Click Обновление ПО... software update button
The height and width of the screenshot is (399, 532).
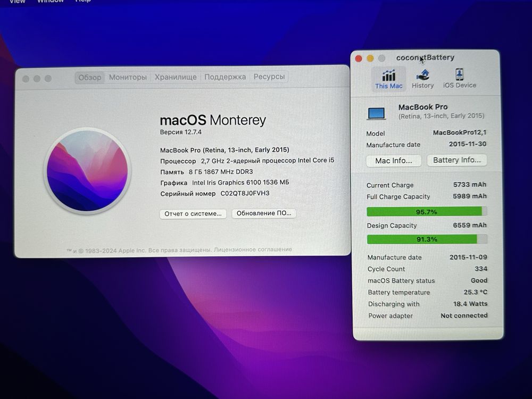click(x=264, y=213)
